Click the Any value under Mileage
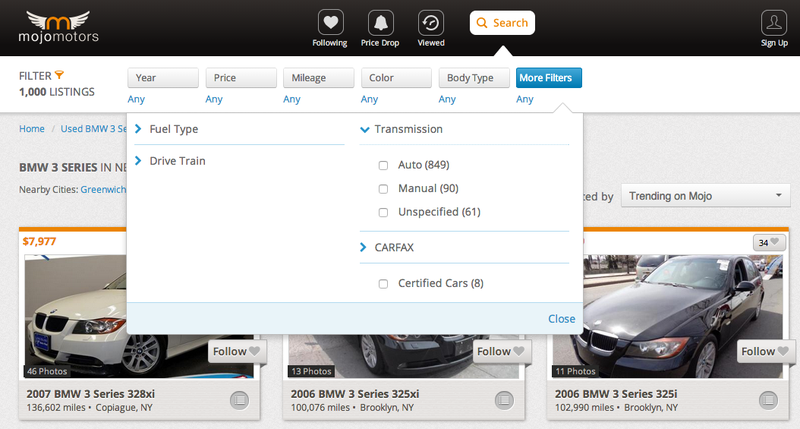The width and height of the screenshot is (800, 429). coord(292,99)
